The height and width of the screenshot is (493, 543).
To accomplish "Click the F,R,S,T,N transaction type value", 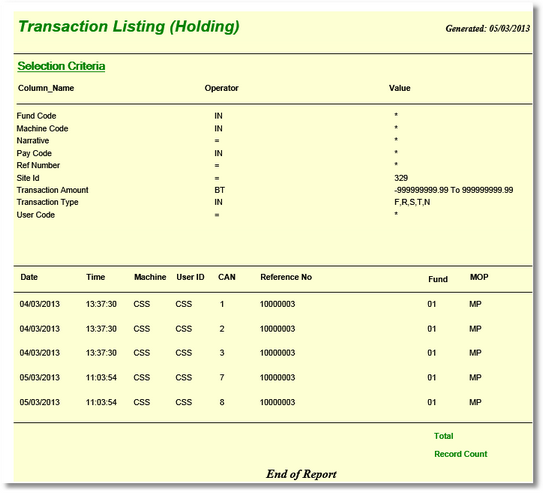I will pyautogui.click(x=412, y=202).
